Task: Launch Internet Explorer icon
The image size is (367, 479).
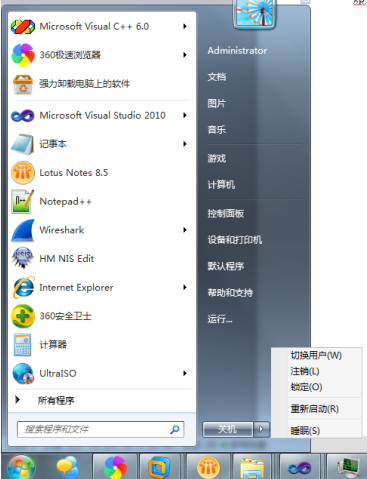Action: pos(23,287)
